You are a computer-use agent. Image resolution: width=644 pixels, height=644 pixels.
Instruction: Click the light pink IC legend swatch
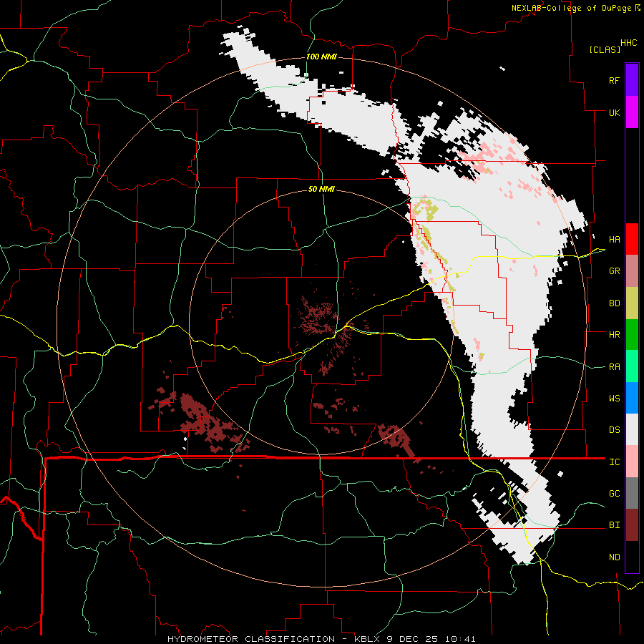click(x=632, y=462)
